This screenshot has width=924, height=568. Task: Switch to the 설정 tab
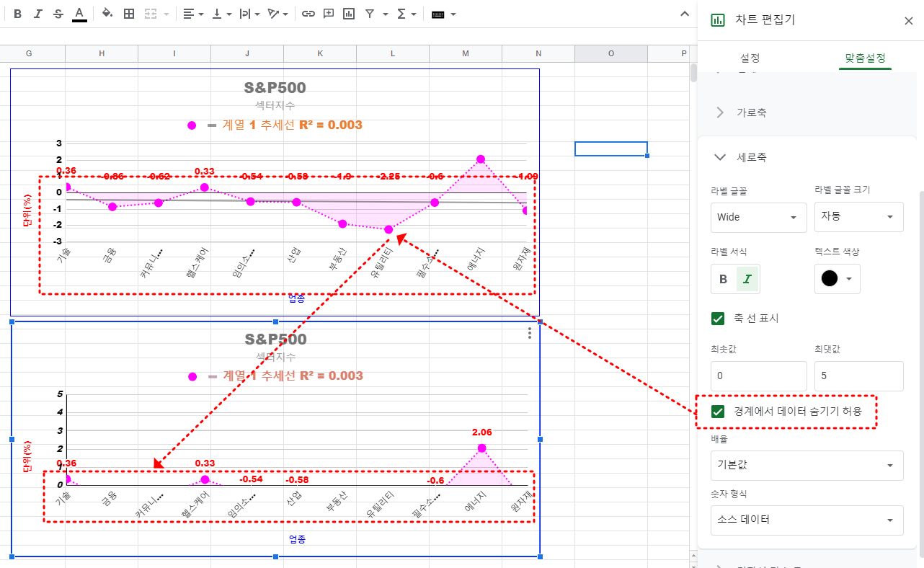tap(750, 58)
